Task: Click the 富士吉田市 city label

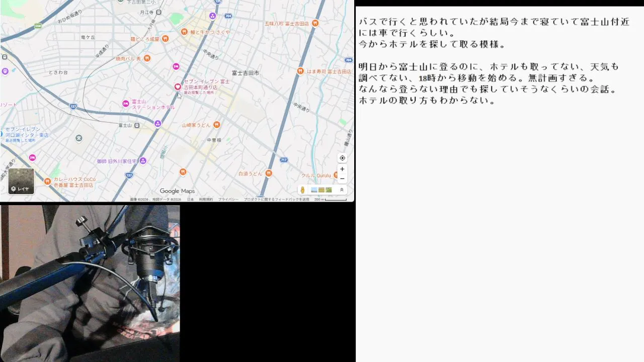Action: click(246, 73)
